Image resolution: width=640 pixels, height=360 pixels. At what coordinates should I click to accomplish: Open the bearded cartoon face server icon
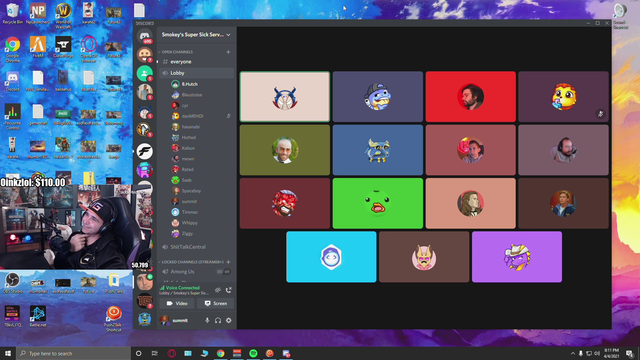tap(144, 54)
